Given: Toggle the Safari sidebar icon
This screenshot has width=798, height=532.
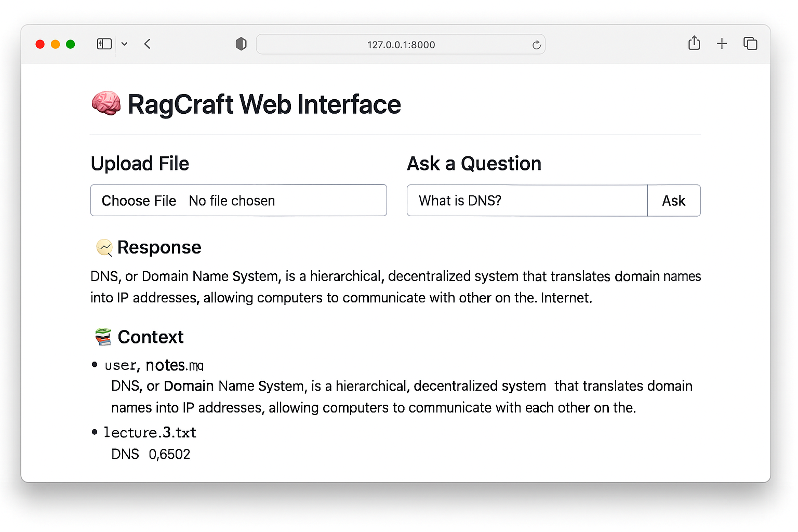Looking at the screenshot, I should [x=104, y=44].
